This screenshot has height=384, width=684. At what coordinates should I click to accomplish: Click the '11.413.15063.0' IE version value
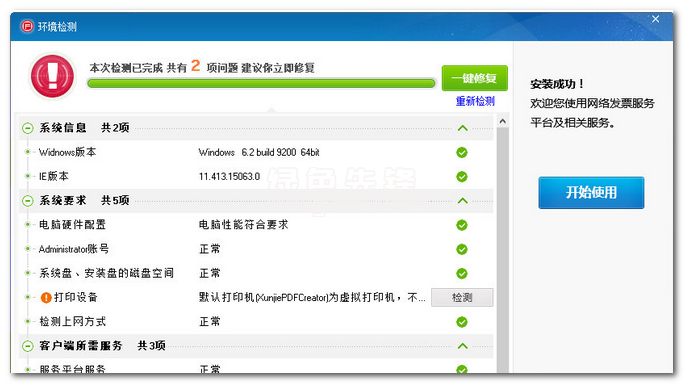(x=229, y=177)
